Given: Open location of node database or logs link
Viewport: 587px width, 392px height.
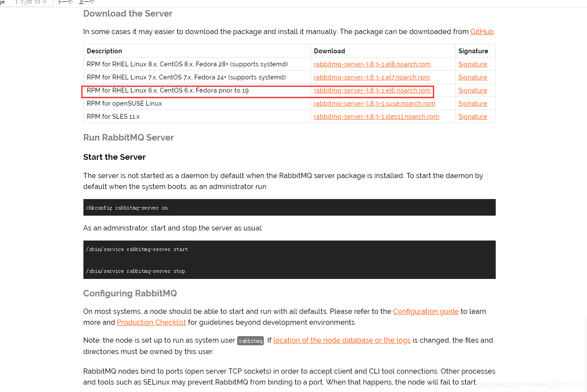Looking at the screenshot, I should pyautogui.click(x=342, y=340).
